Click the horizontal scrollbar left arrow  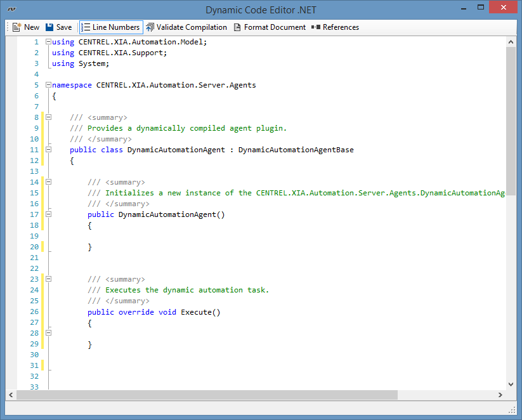coord(11,395)
